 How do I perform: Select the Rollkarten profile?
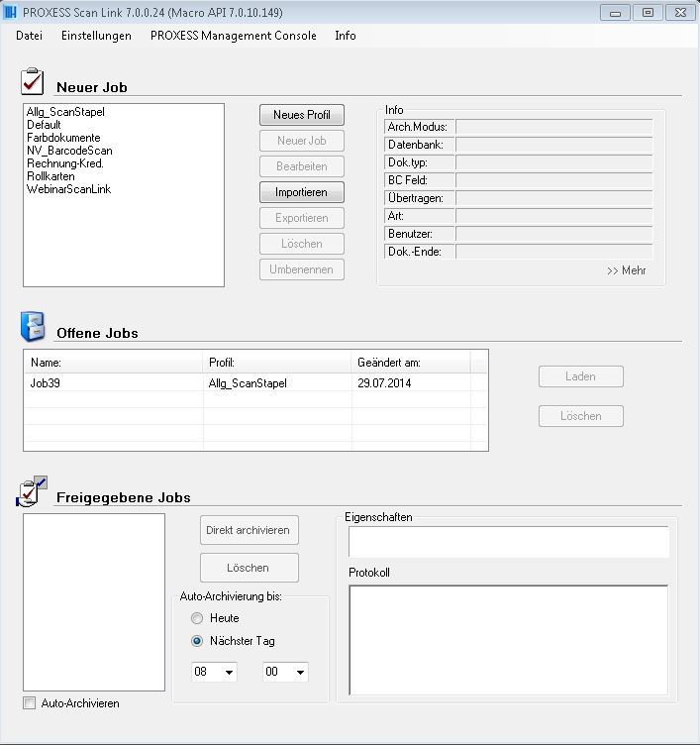(x=50, y=175)
